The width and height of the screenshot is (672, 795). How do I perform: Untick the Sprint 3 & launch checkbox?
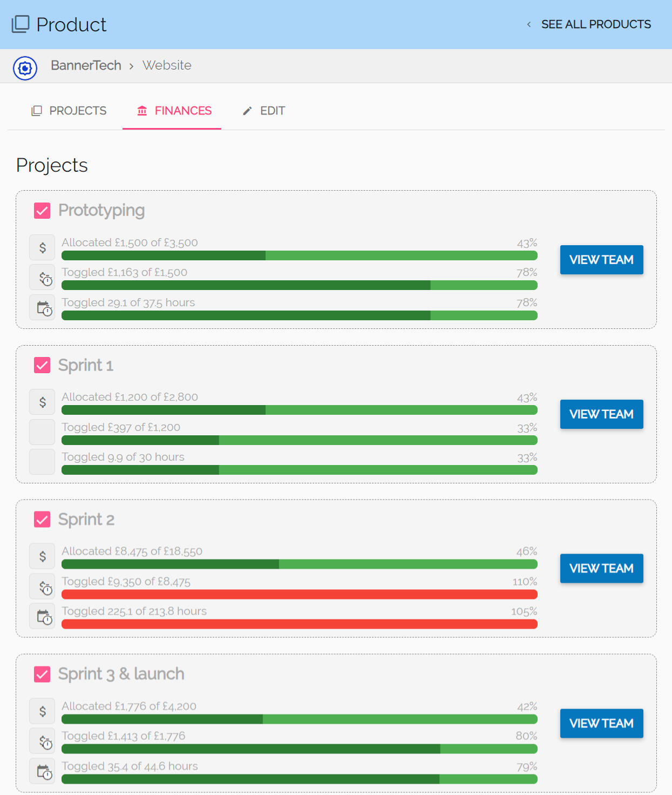point(42,674)
